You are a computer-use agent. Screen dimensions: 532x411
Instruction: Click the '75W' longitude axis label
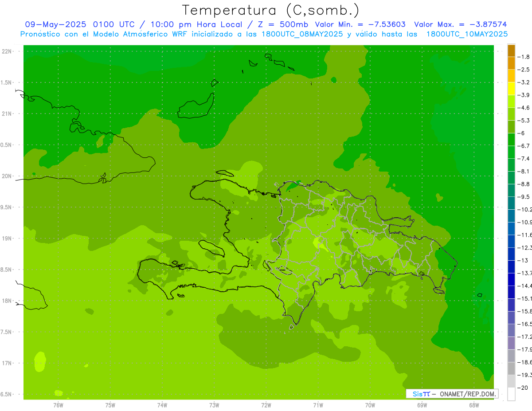110,405
